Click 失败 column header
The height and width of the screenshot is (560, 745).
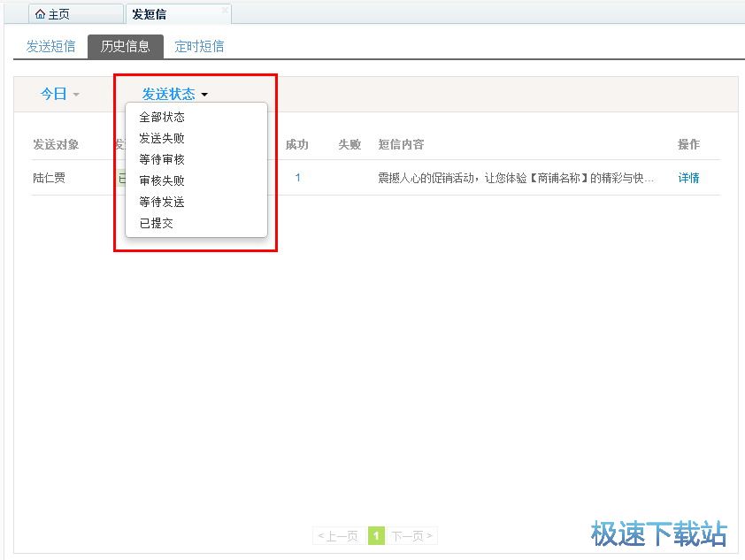(x=349, y=144)
